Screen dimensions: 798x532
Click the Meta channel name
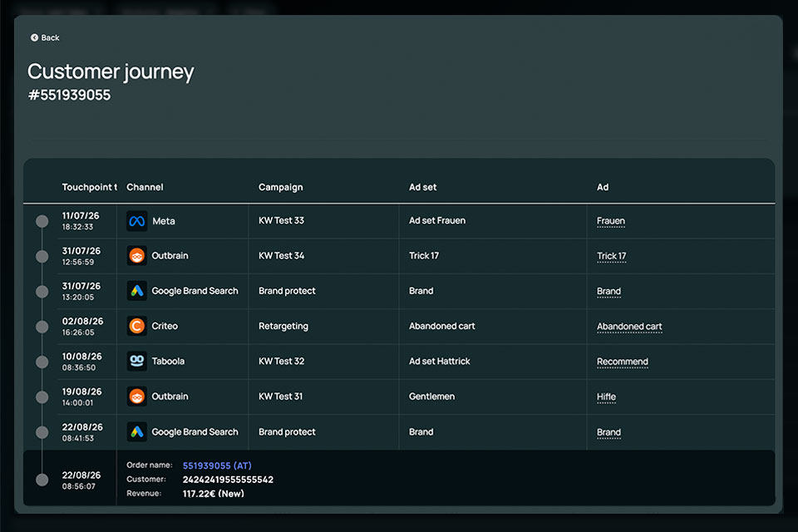pyautogui.click(x=164, y=221)
